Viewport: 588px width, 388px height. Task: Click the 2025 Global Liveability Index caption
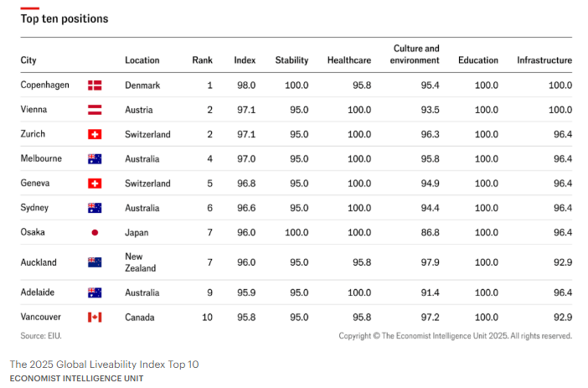tap(104, 364)
